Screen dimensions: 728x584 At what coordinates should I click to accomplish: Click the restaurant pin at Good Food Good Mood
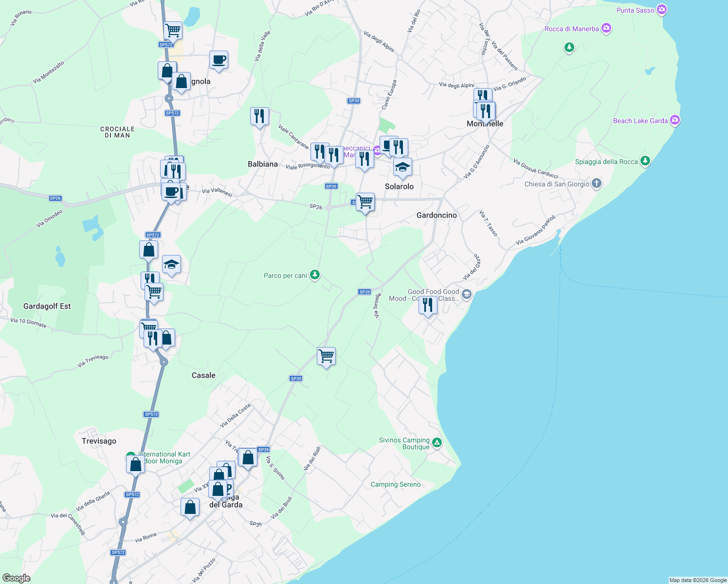pyautogui.click(x=428, y=306)
